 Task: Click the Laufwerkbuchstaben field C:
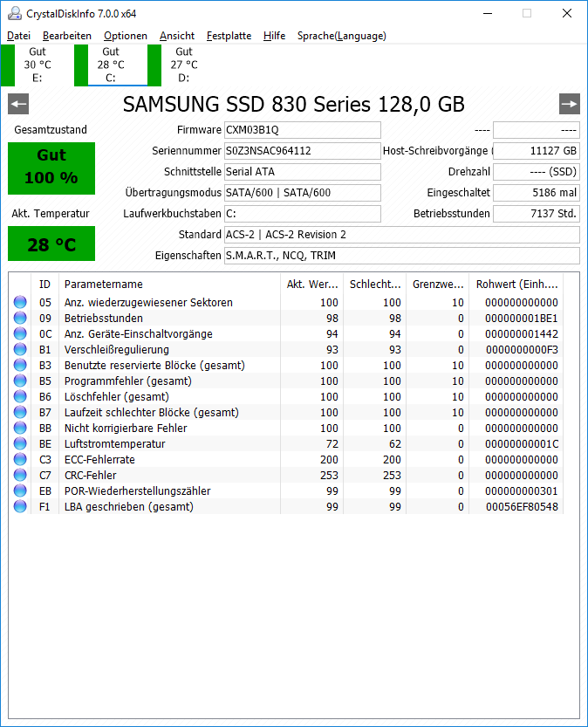(x=303, y=214)
